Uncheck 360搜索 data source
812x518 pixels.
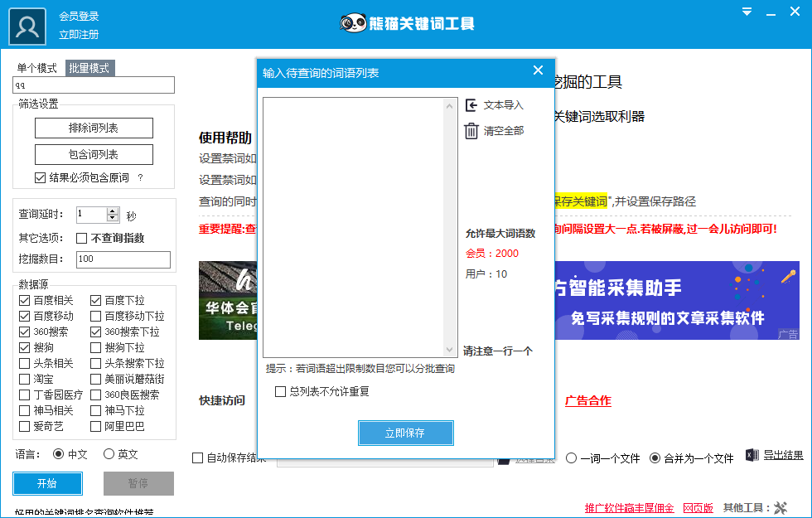click(24, 332)
